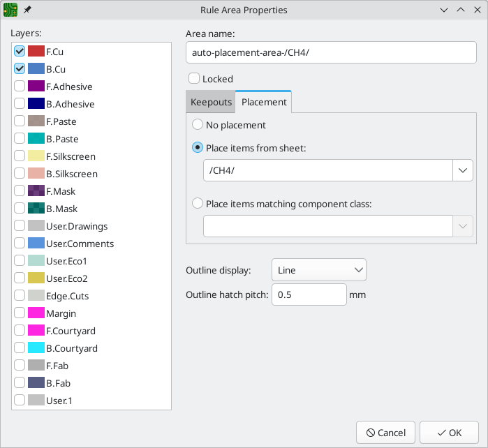
Task: Uncheck the F.Cu layer checkbox
Action: [x=20, y=51]
